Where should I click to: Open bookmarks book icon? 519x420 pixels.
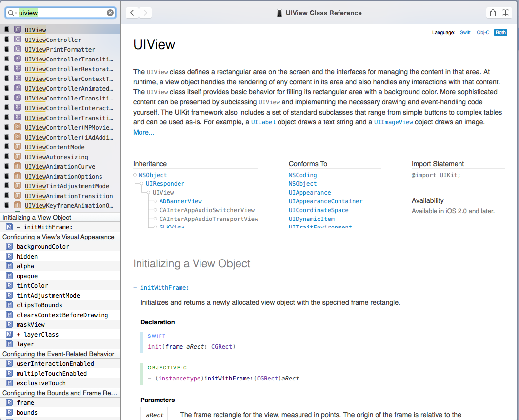click(x=505, y=13)
